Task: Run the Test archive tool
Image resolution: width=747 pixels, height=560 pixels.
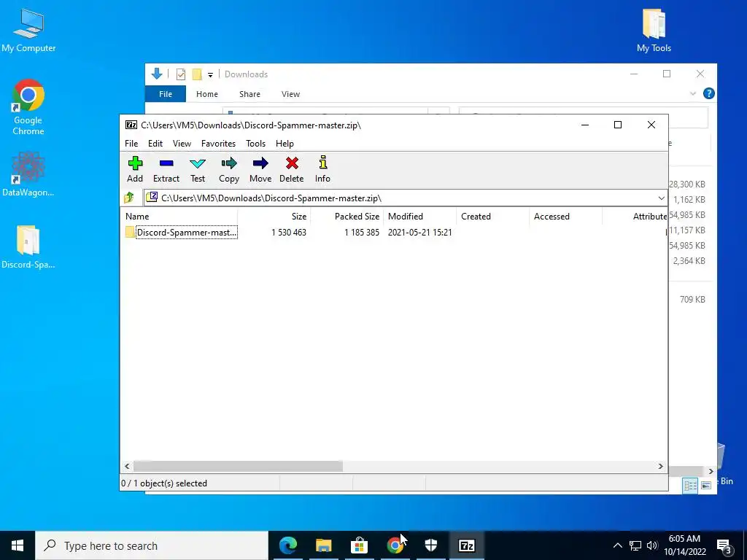Action: (x=198, y=169)
